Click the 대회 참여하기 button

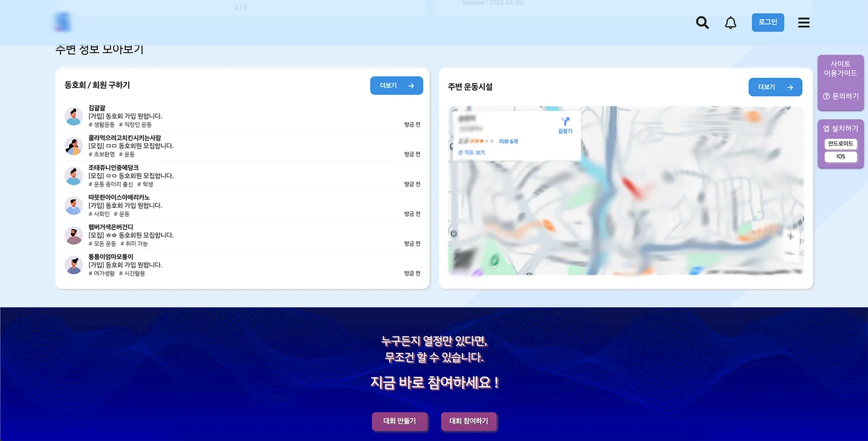click(468, 421)
